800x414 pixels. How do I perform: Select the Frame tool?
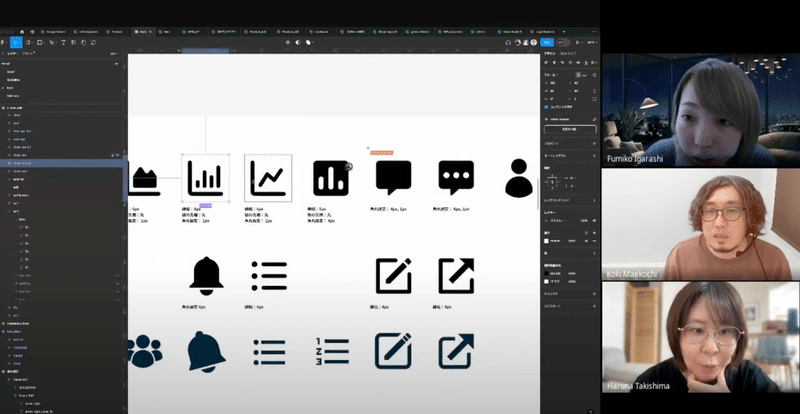[x=29, y=42]
